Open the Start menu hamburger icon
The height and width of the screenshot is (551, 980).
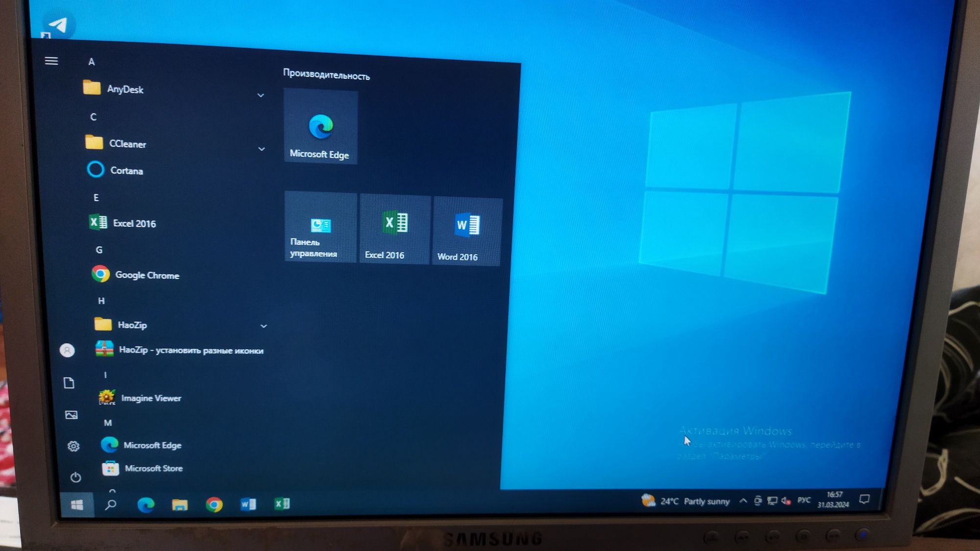pyautogui.click(x=51, y=61)
